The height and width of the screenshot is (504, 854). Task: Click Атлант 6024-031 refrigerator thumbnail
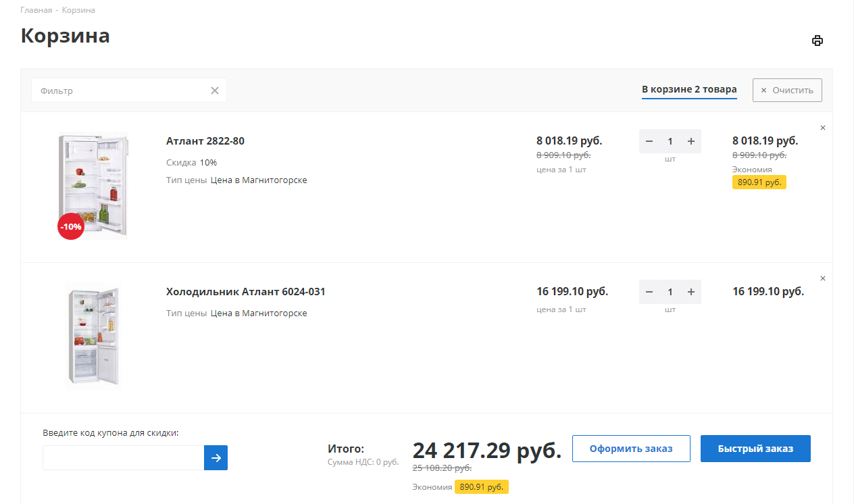pos(93,336)
